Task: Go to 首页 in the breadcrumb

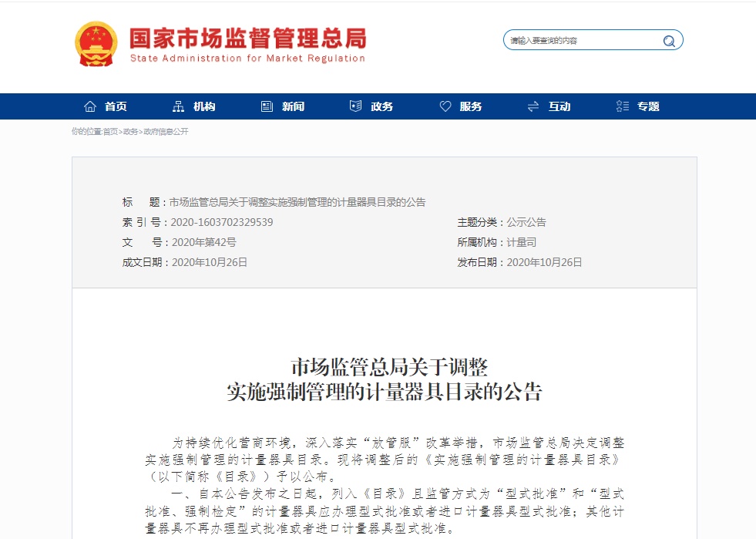Action: point(110,131)
